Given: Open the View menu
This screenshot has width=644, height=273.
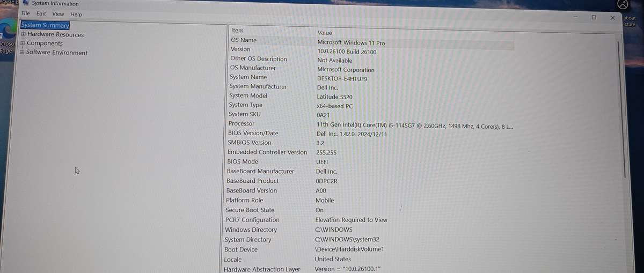Looking at the screenshot, I should click(58, 14).
